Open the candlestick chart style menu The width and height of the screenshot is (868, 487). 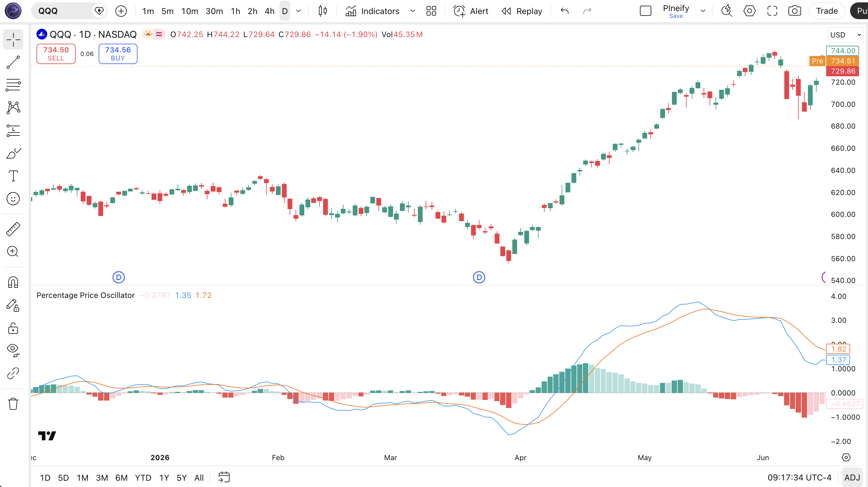click(323, 11)
